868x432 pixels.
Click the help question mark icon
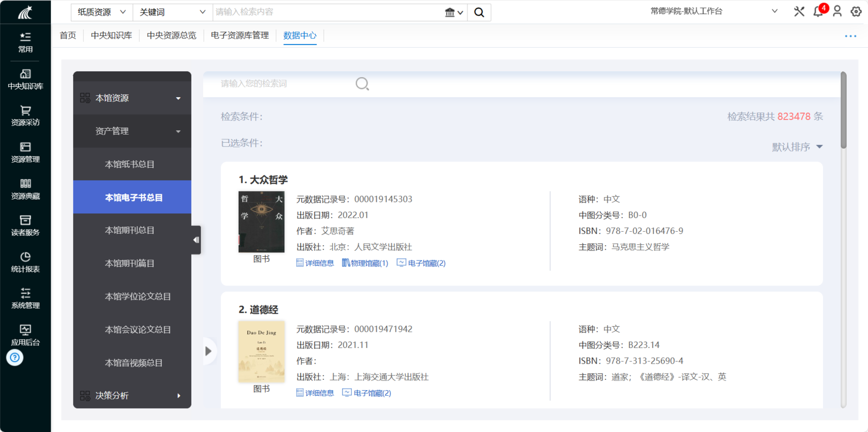click(x=15, y=358)
